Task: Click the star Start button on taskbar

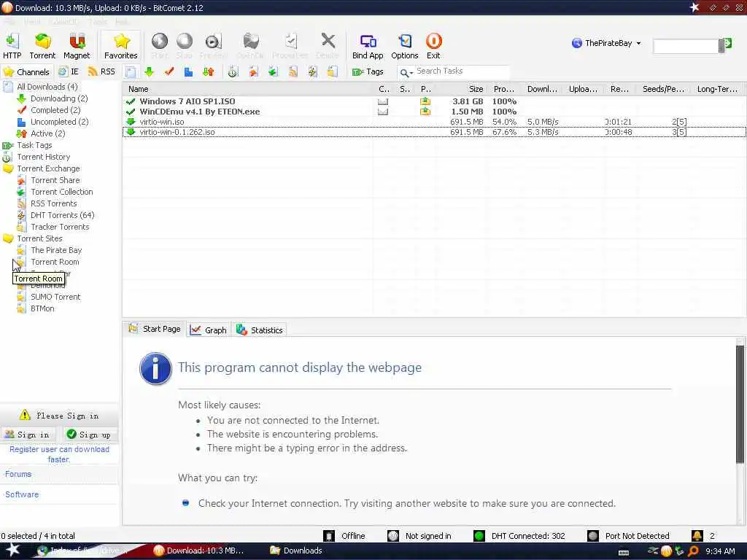Action: pos(12,550)
